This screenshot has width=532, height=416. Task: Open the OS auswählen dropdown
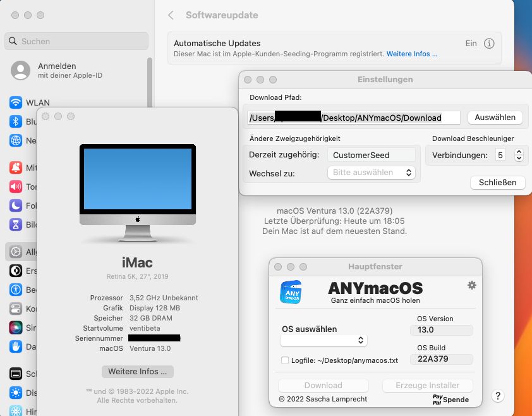pos(323,340)
